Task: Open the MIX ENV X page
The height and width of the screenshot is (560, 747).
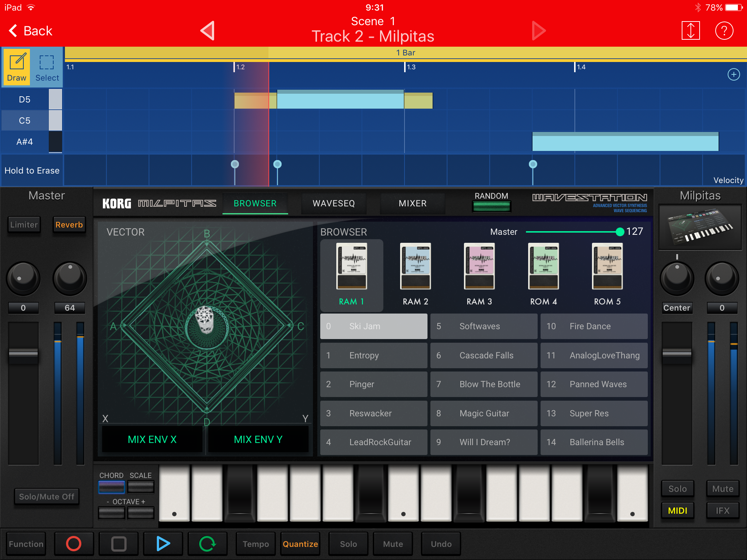Action: (x=152, y=439)
